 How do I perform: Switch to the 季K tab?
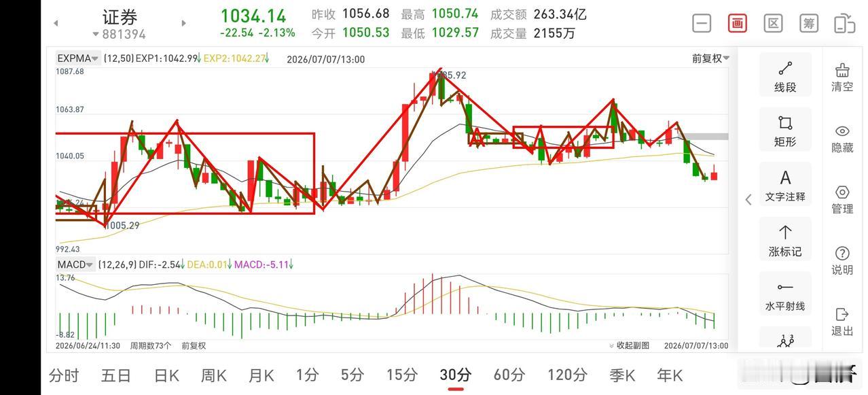pos(621,375)
